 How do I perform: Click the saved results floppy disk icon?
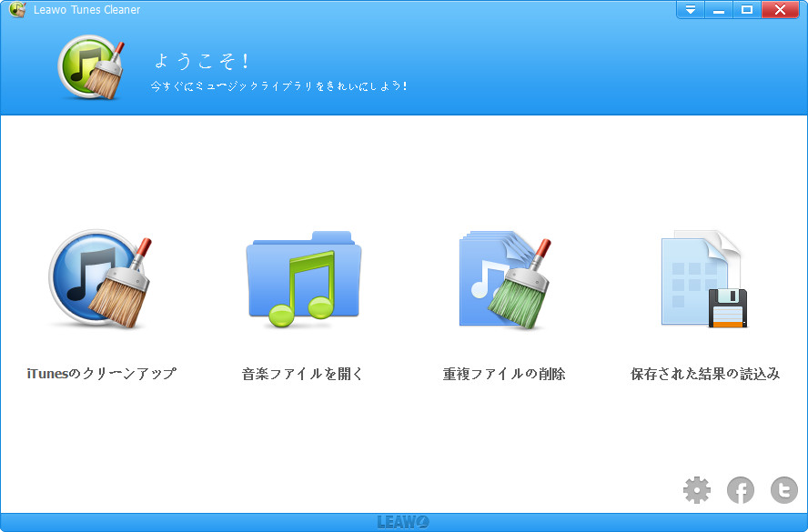pyautogui.click(x=704, y=278)
